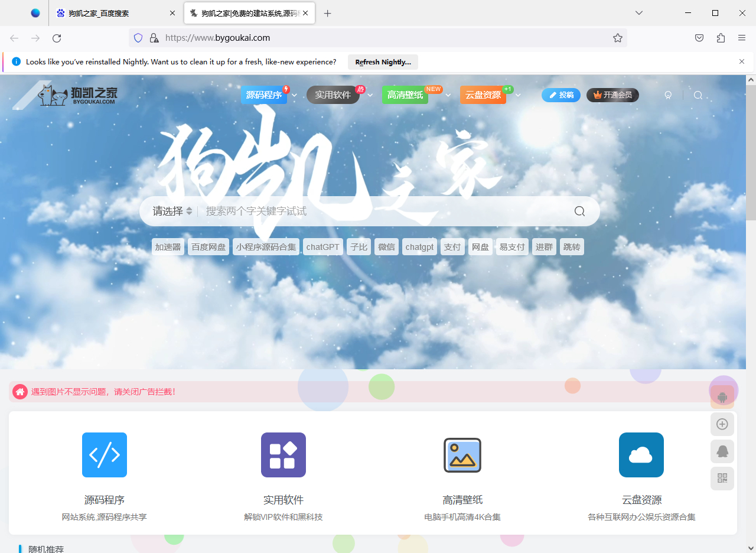Screen dimensions: 756x553
Task: Click the chatGPT search tag
Action: [x=323, y=247]
